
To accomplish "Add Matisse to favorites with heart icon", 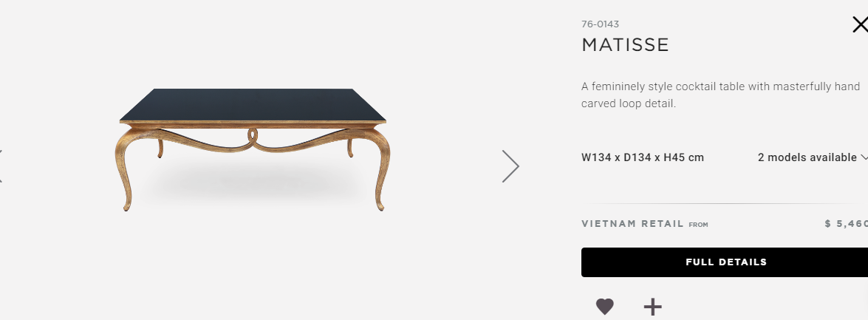I will pos(604,306).
